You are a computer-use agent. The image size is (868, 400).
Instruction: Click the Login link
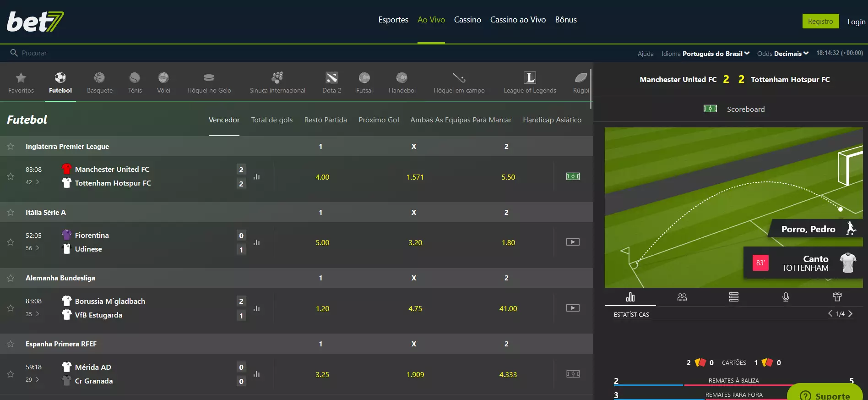[856, 22]
